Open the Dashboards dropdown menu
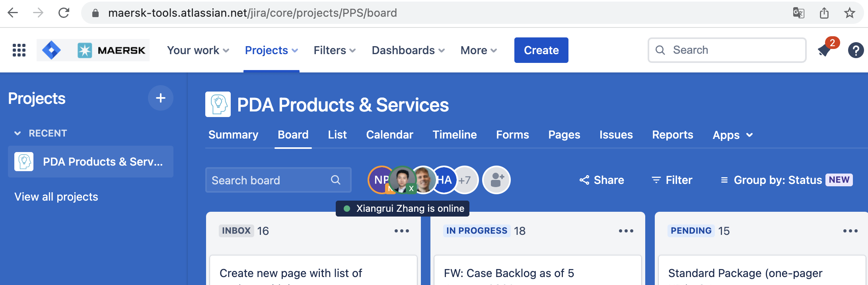 408,50
